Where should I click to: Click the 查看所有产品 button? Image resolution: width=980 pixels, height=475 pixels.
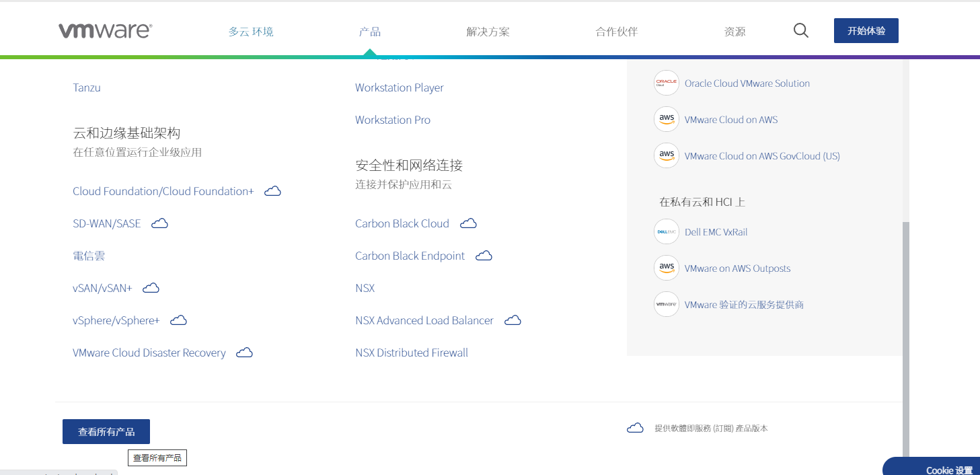pos(106,432)
